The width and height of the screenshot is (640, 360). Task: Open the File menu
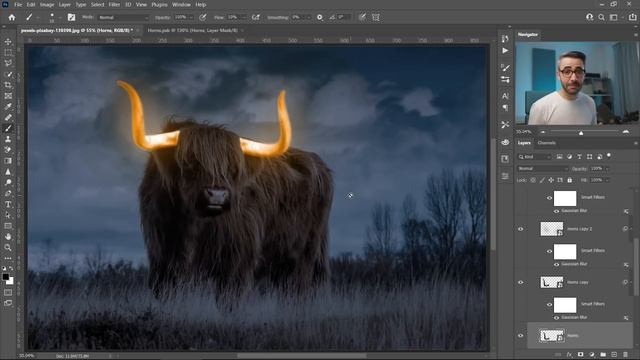point(18,4)
